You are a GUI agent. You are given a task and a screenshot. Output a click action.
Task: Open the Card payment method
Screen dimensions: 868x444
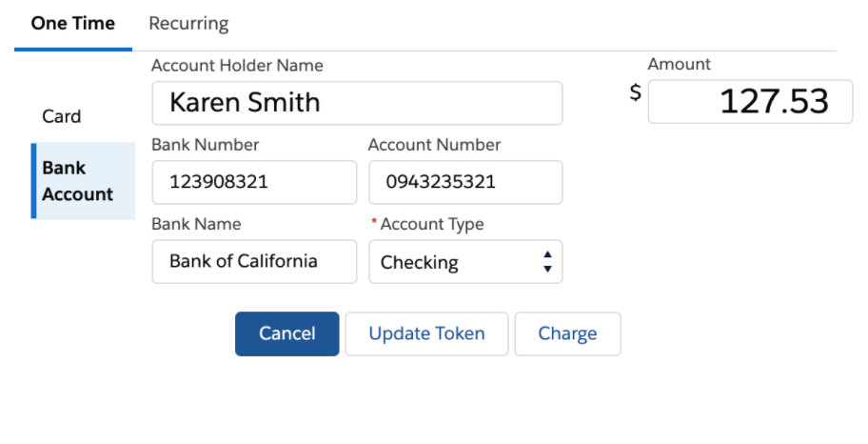(x=62, y=116)
